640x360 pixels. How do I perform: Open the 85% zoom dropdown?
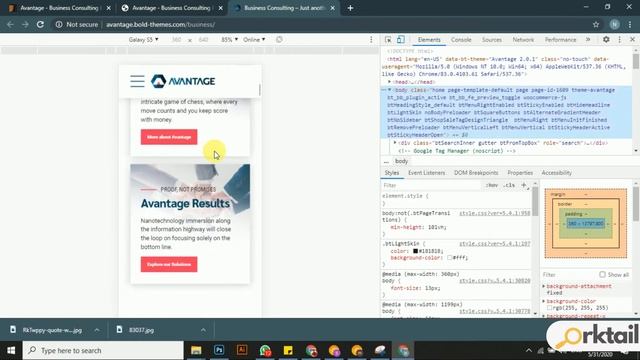point(229,40)
